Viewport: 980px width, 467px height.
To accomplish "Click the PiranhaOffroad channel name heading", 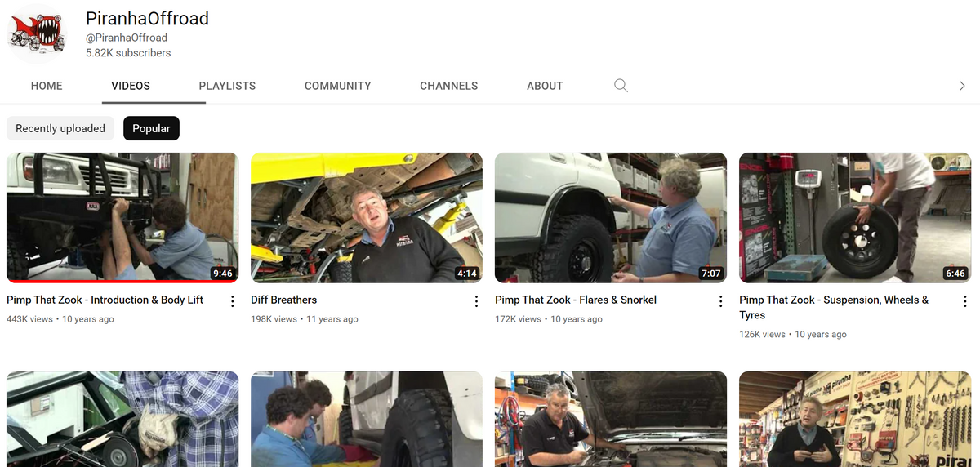I will pos(147,18).
